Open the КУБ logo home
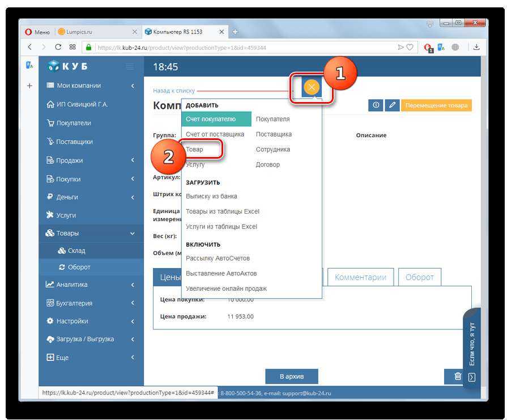This screenshot has height=420, width=507. tap(68, 66)
